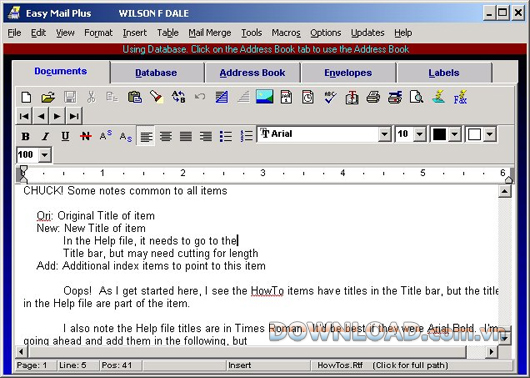
Task: Toggle Italic formatting
Action: 45,136
